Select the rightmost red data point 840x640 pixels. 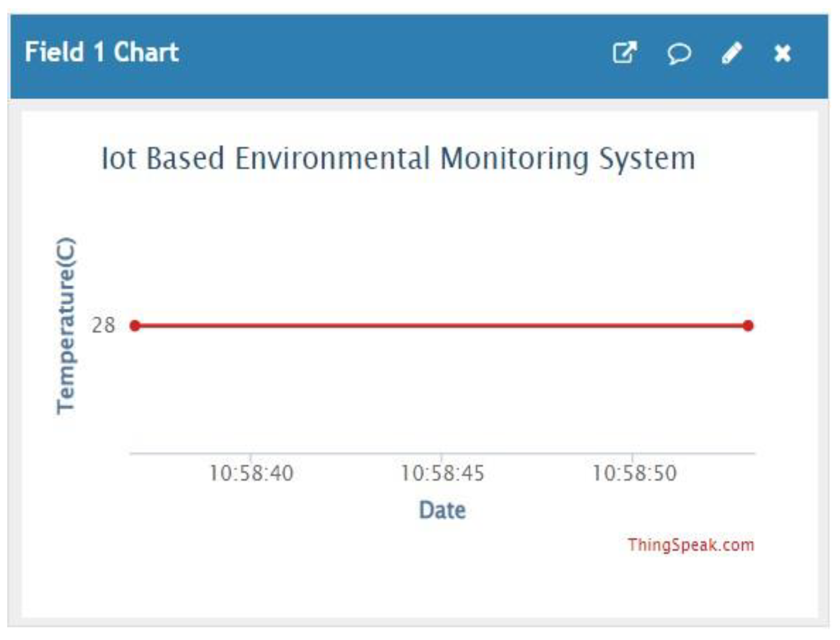point(748,326)
